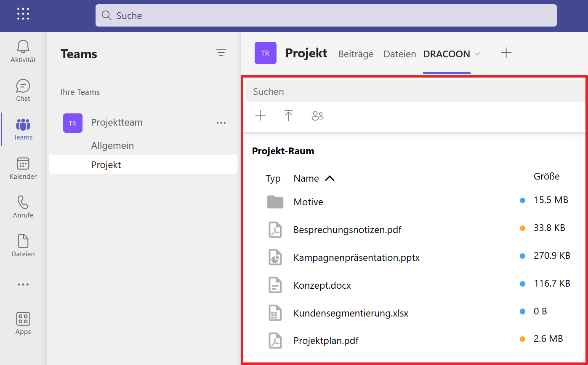
Task: Open the Kalender sidebar icon
Action: [x=23, y=168]
